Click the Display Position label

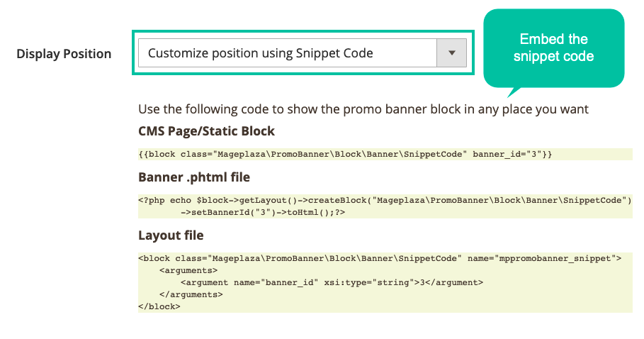coord(64,54)
